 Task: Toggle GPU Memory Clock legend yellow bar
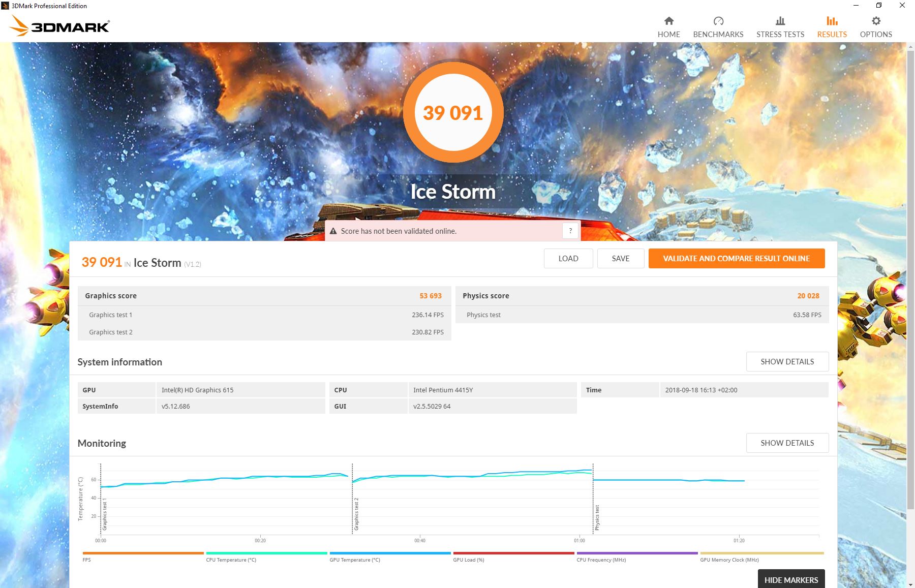(761, 553)
